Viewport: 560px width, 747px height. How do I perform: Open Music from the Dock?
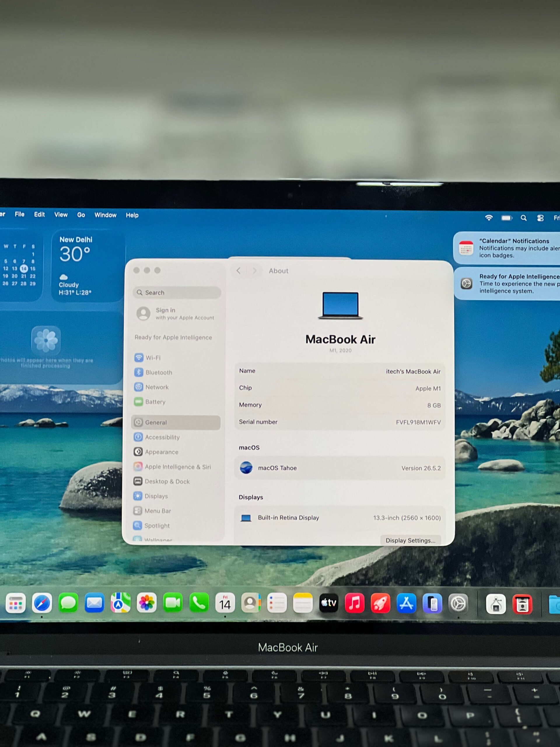click(354, 603)
